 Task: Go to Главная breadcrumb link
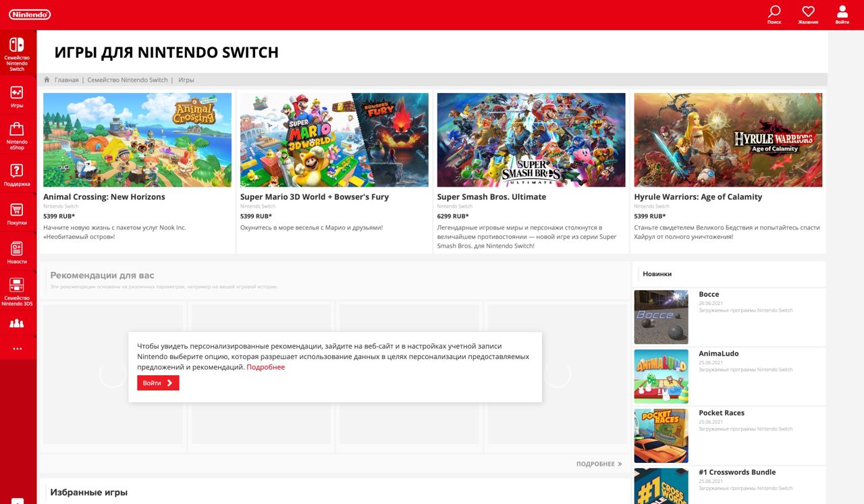click(66, 80)
